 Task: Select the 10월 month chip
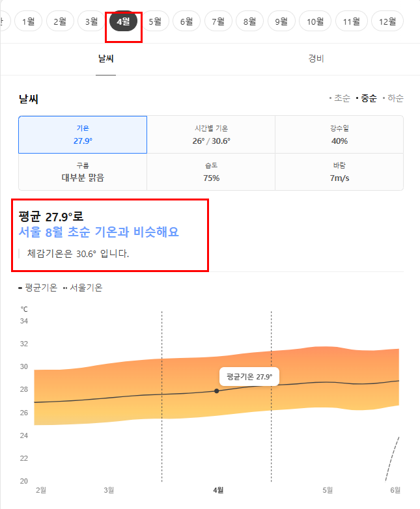tap(315, 21)
